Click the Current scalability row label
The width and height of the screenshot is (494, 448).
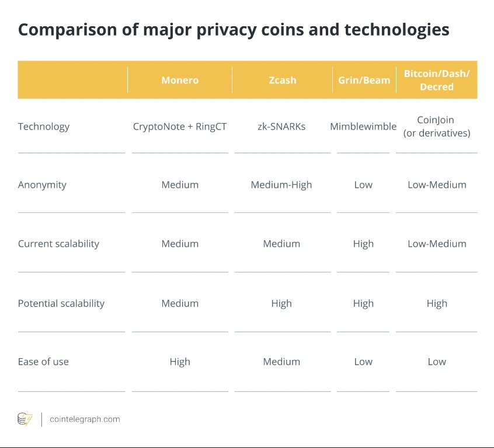(x=58, y=244)
